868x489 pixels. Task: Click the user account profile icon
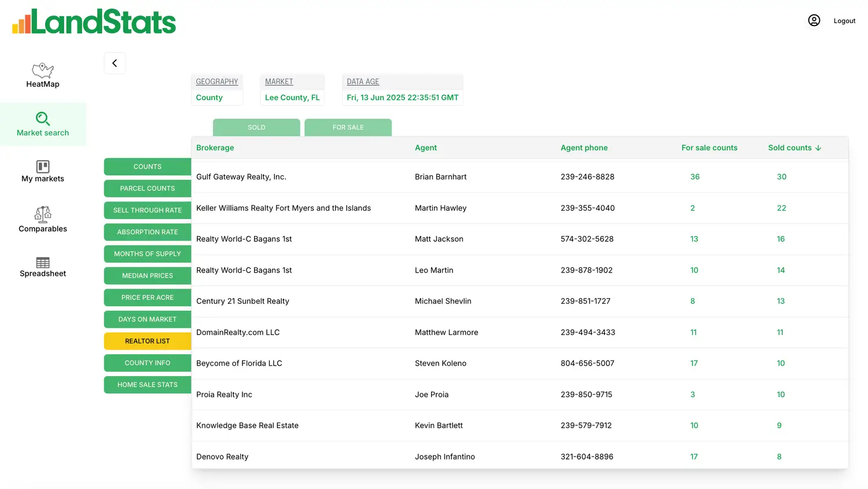coord(814,21)
